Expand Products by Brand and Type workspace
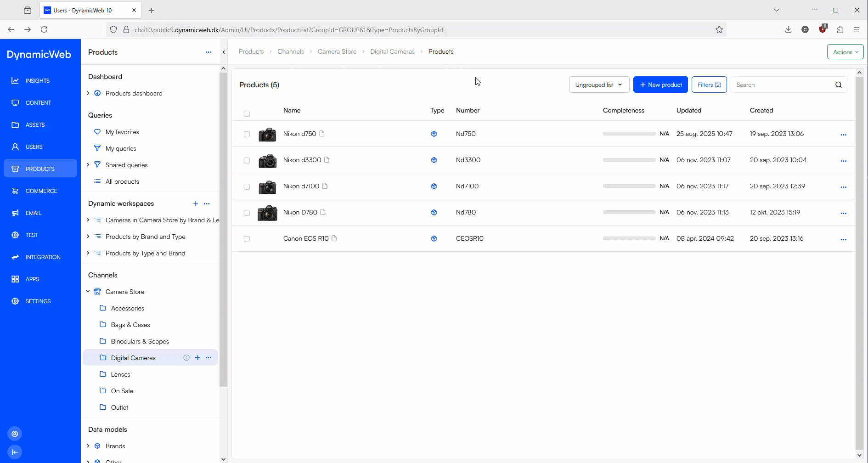This screenshot has height=463, width=868. click(88, 237)
